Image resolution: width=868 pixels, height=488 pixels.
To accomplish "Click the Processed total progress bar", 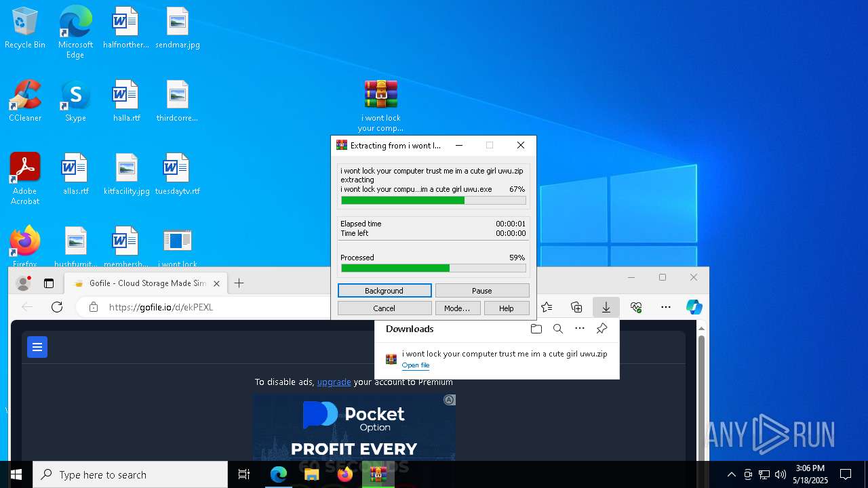I will coord(433,268).
